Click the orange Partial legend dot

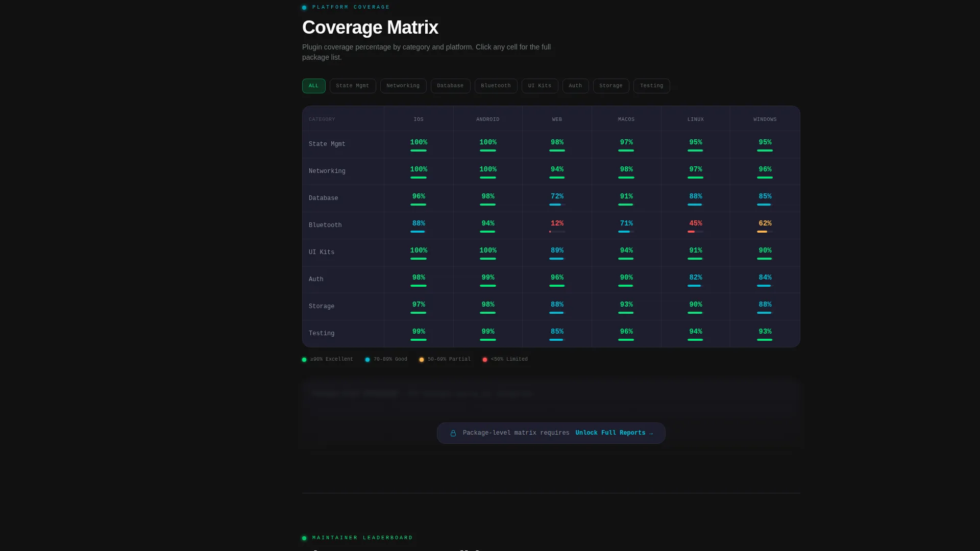pos(422,360)
